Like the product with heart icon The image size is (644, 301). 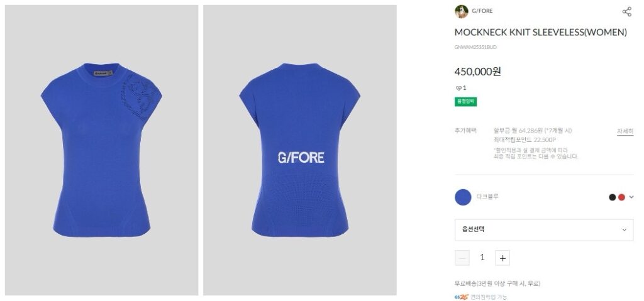[458, 88]
